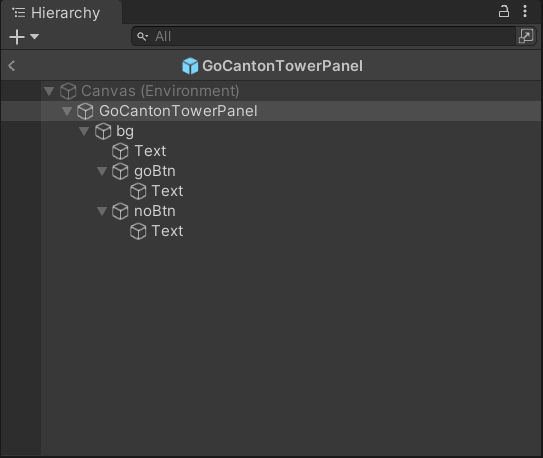Collapse the GoCantonTowerPanel tree node

(67, 111)
